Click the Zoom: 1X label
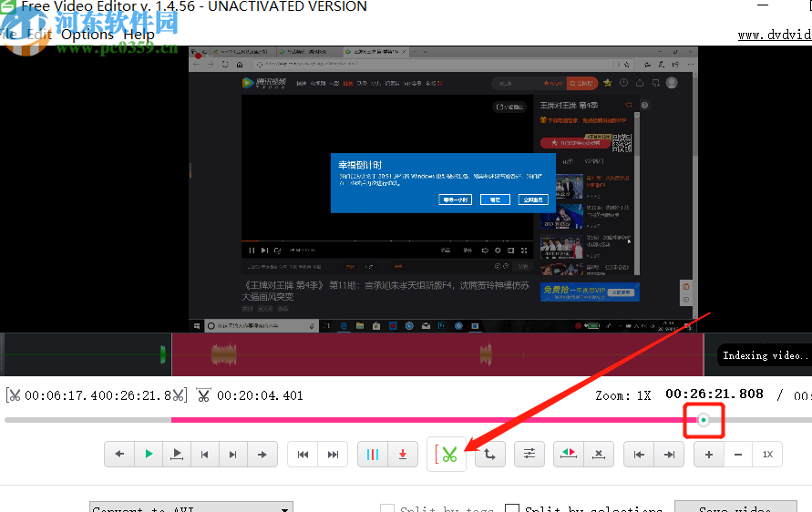 (x=623, y=396)
